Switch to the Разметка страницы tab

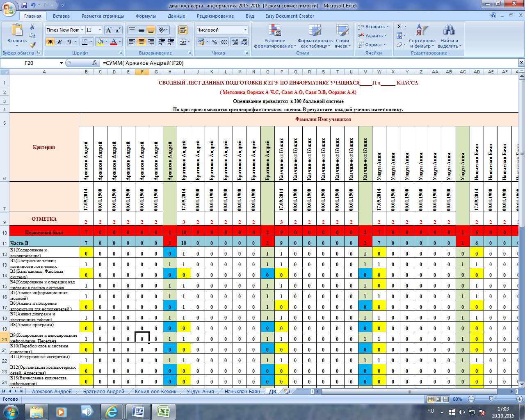[103, 16]
